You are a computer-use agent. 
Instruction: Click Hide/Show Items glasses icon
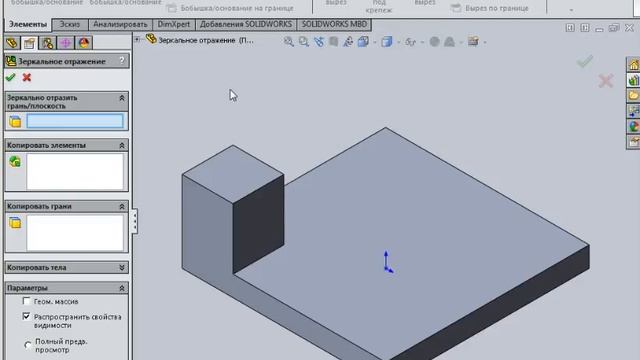410,42
